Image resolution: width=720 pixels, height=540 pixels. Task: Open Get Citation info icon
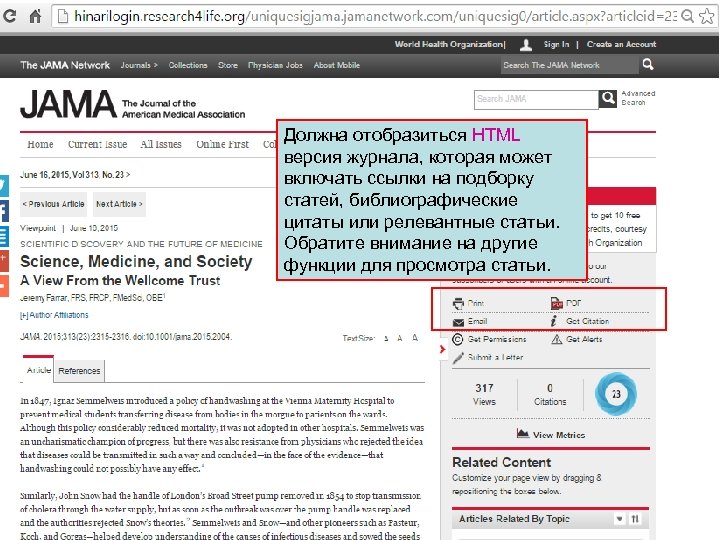(x=554, y=321)
